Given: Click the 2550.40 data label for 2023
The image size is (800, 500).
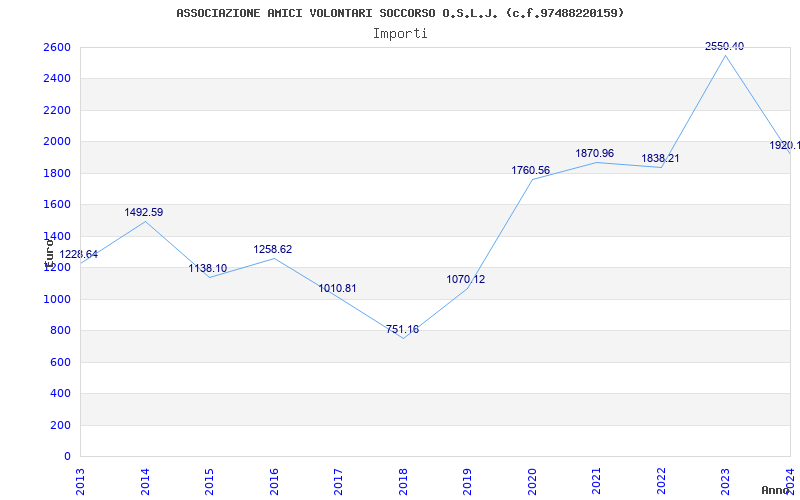Looking at the screenshot, I should tap(724, 46).
